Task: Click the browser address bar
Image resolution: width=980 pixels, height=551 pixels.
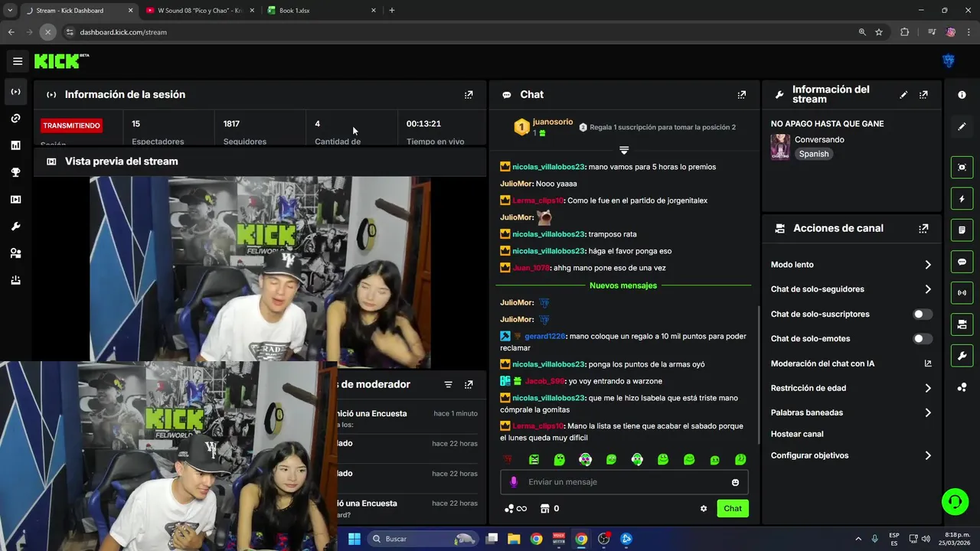Action: [459, 32]
